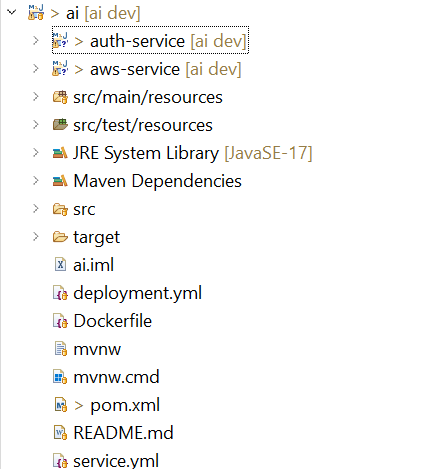Expand the target folder arrow
The image size is (424, 469).
tap(36, 237)
